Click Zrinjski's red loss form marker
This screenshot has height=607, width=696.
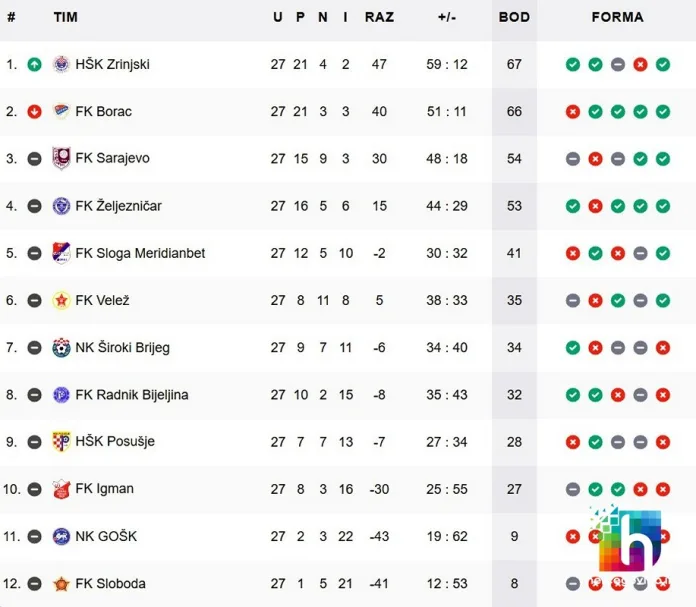coord(640,65)
